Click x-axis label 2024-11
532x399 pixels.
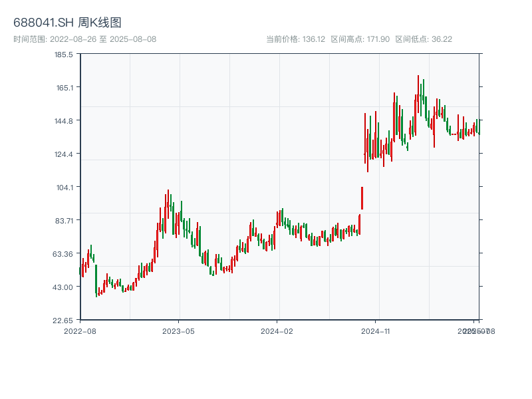pos(376,331)
